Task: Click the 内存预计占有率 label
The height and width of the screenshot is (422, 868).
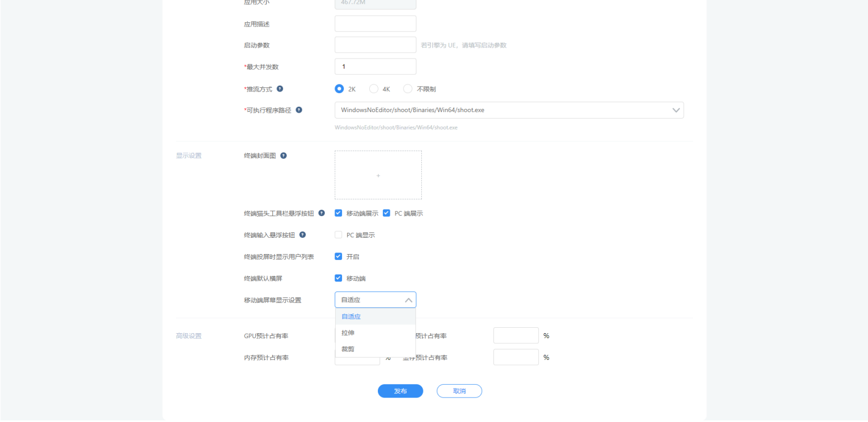Action: coord(266,358)
